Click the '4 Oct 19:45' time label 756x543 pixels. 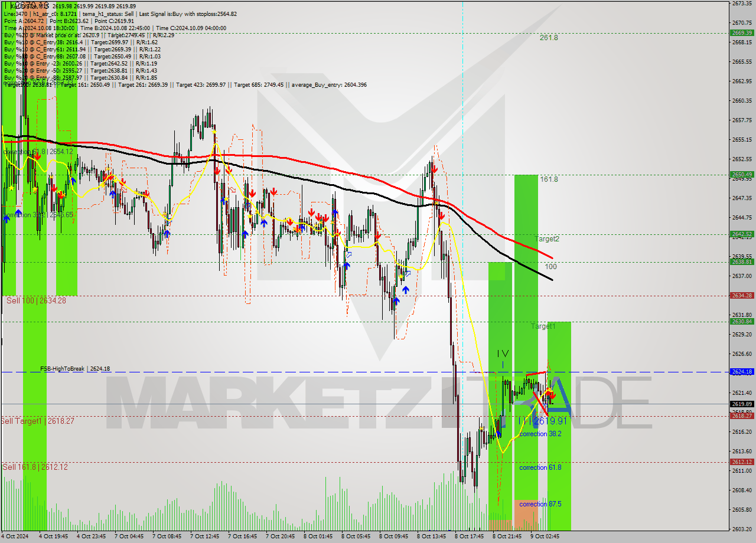(x=53, y=537)
